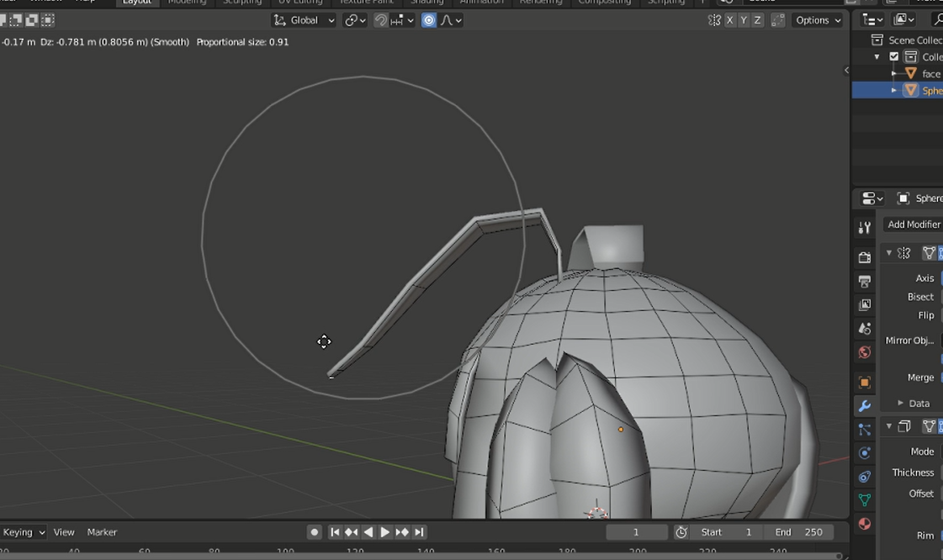Jump to previous keyframe

click(352, 532)
